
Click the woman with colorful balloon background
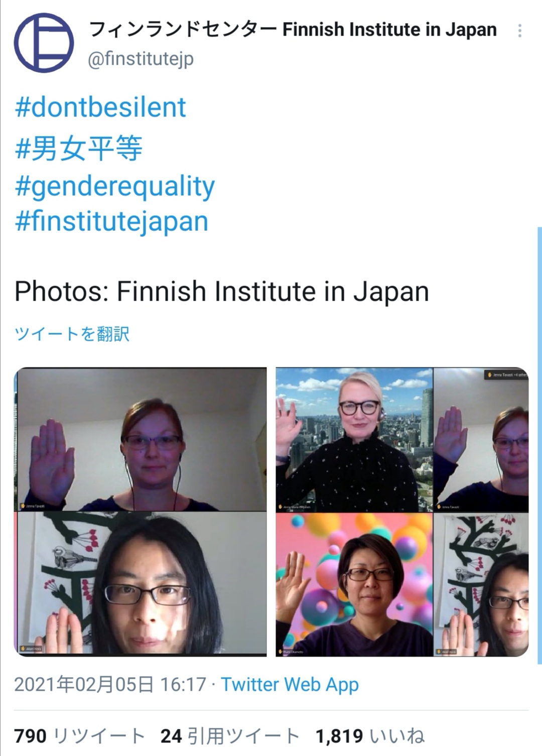click(354, 585)
